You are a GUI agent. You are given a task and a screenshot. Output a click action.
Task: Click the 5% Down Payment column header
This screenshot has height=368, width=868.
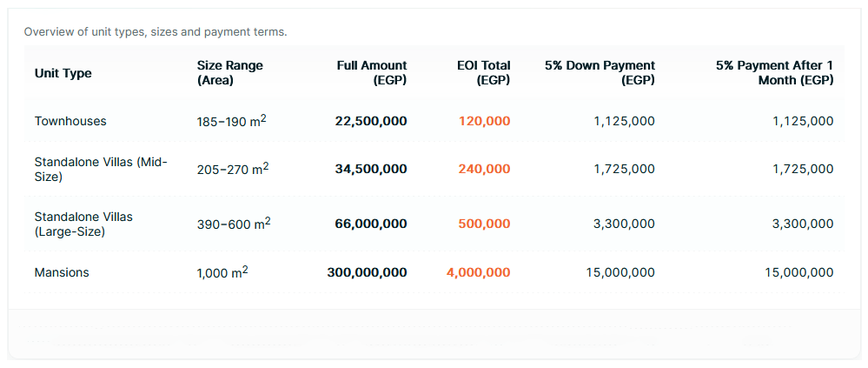(600, 73)
